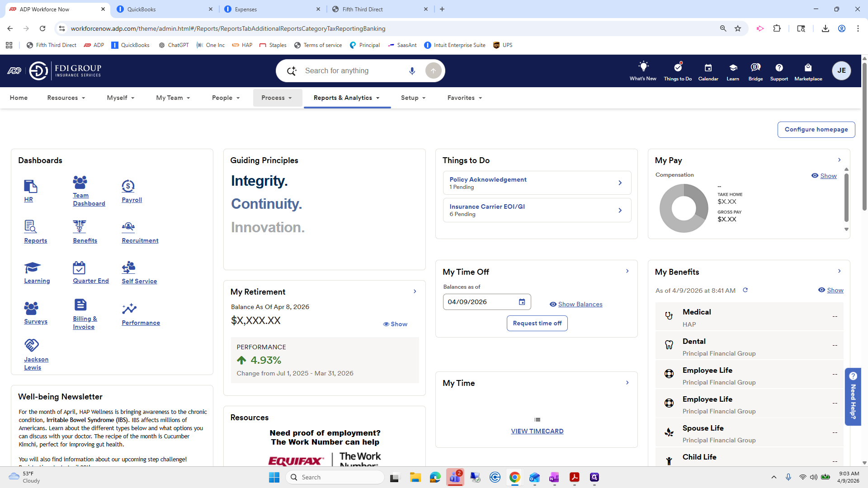The width and height of the screenshot is (868, 488).
Task: Go to the Home menu item
Action: tap(19, 98)
